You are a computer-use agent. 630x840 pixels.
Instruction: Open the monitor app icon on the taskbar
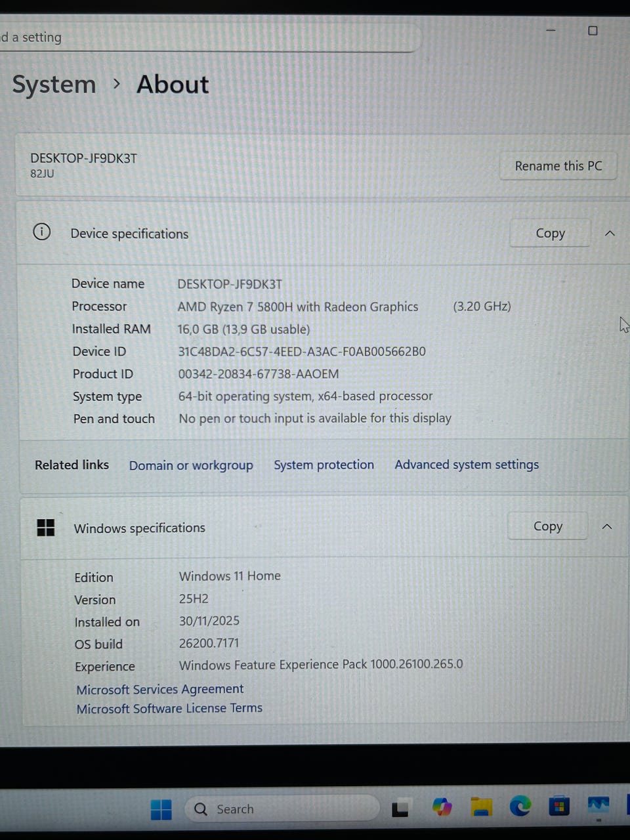[x=598, y=805]
